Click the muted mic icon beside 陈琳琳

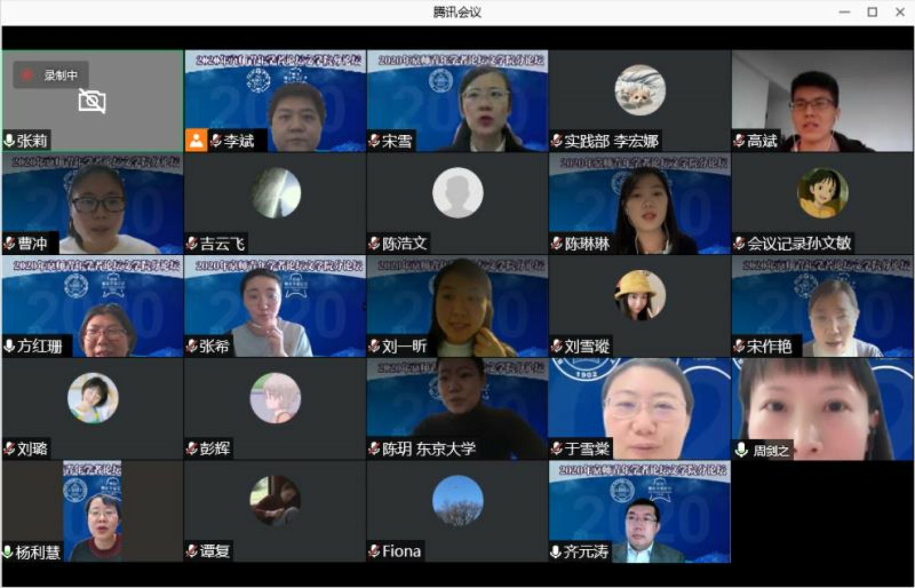tap(556, 243)
